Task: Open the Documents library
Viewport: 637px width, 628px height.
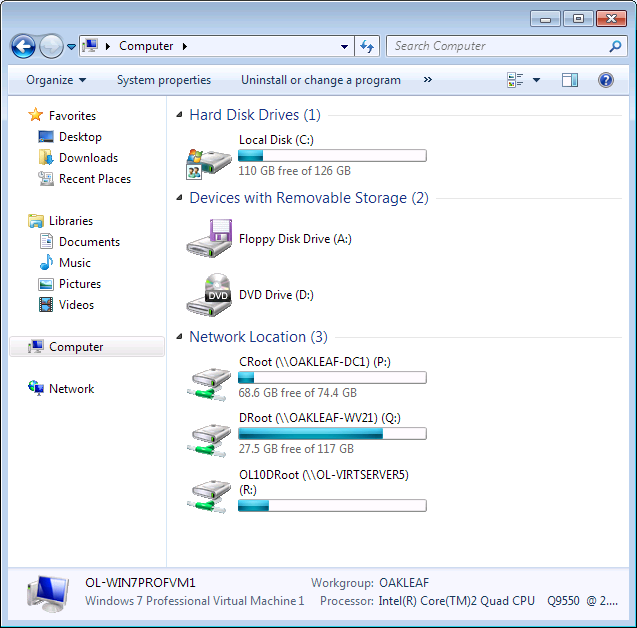Action: coord(89,242)
